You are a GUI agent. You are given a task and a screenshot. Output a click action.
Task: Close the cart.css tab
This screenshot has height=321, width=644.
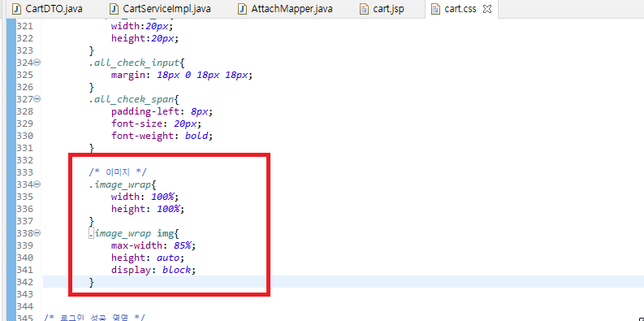pyautogui.click(x=487, y=9)
